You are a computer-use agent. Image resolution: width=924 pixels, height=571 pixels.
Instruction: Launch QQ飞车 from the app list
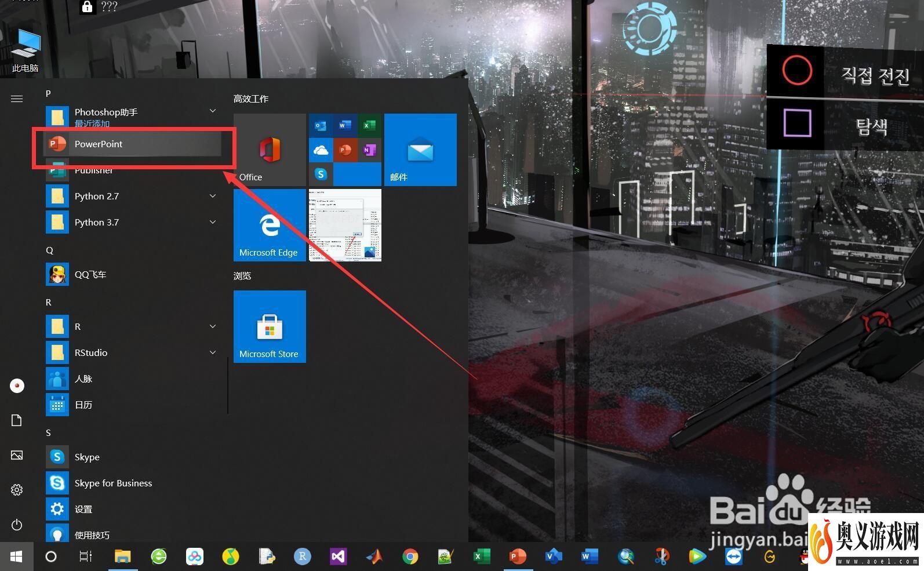pyautogui.click(x=132, y=274)
